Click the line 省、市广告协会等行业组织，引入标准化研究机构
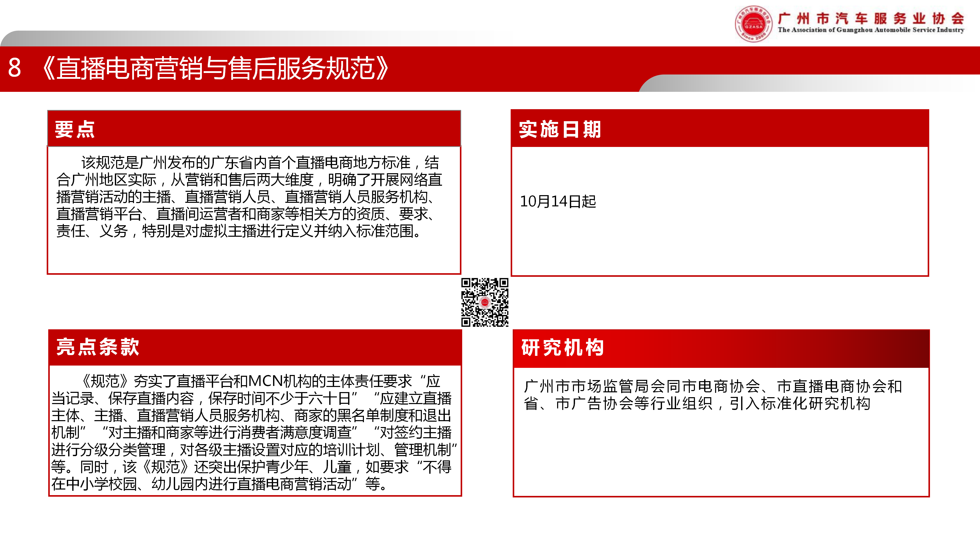 point(697,404)
